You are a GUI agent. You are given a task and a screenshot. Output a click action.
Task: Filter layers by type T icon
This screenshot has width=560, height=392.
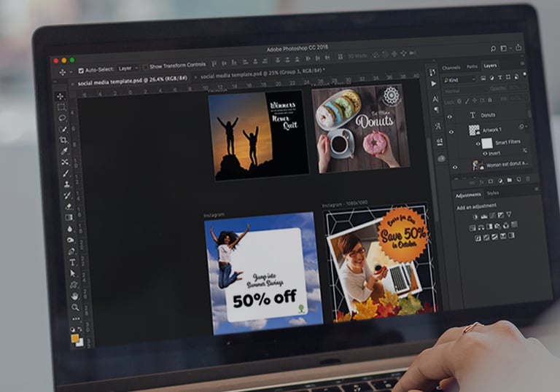pyautogui.click(x=499, y=77)
